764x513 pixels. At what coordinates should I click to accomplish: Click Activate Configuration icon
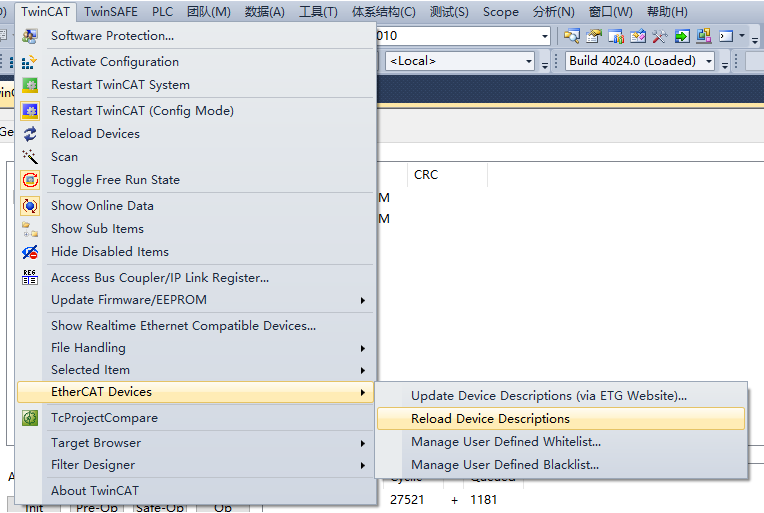(30, 62)
